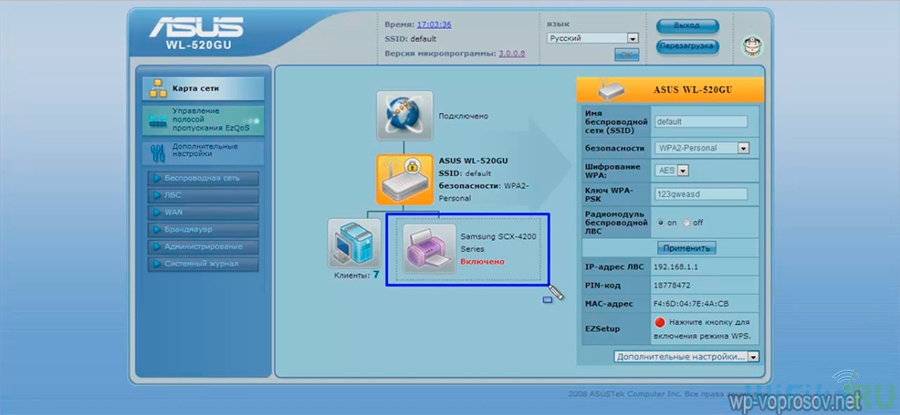Select the Samsung SCX-4200 printer icon
Viewport: 900px width, 415px height.
coord(429,249)
